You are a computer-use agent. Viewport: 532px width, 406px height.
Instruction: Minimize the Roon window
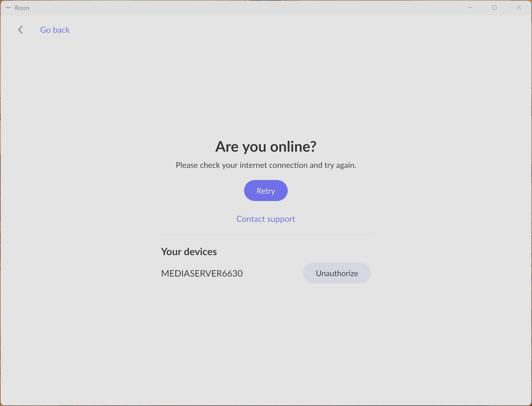(470, 8)
